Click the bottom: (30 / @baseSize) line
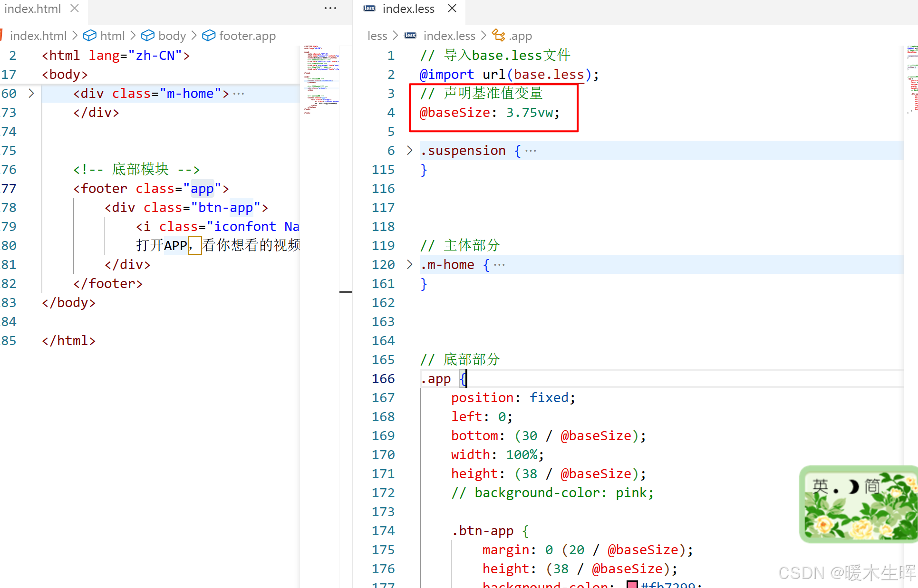Viewport: 918px width, 588px height. tap(549, 435)
